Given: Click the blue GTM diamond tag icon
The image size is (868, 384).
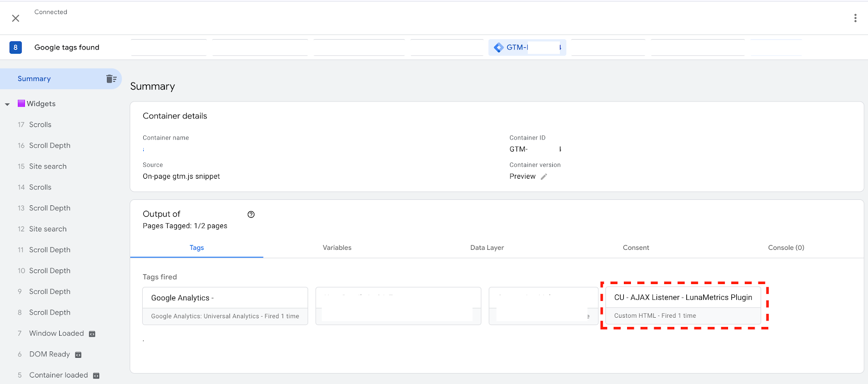Looking at the screenshot, I should coord(499,48).
